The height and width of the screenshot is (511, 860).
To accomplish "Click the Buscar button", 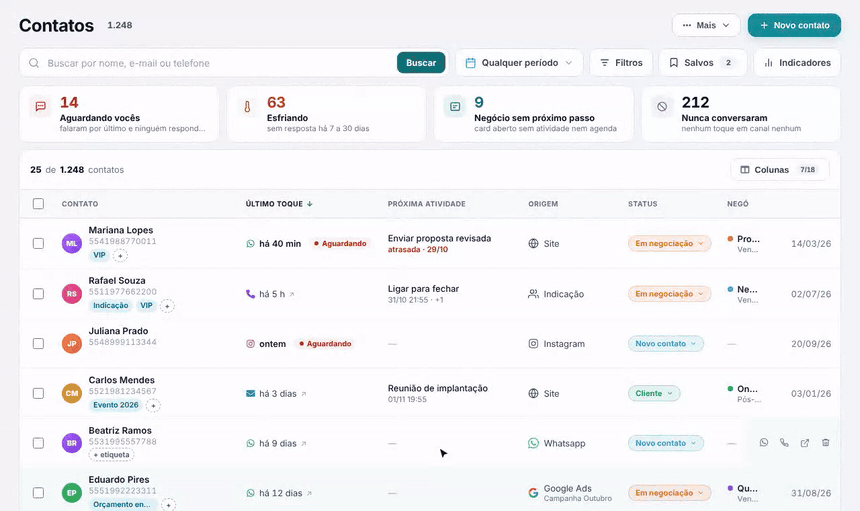I will (x=421, y=63).
